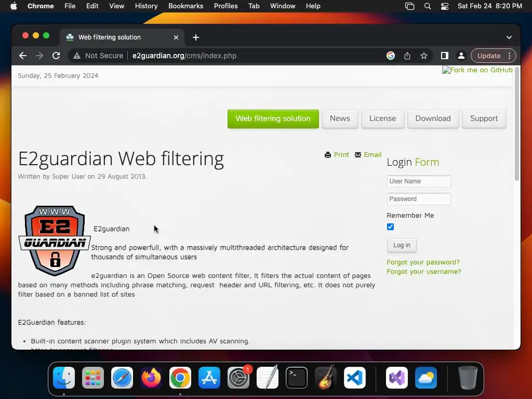532x399 pixels.
Task: Open the Download page
Action: [433, 119]
